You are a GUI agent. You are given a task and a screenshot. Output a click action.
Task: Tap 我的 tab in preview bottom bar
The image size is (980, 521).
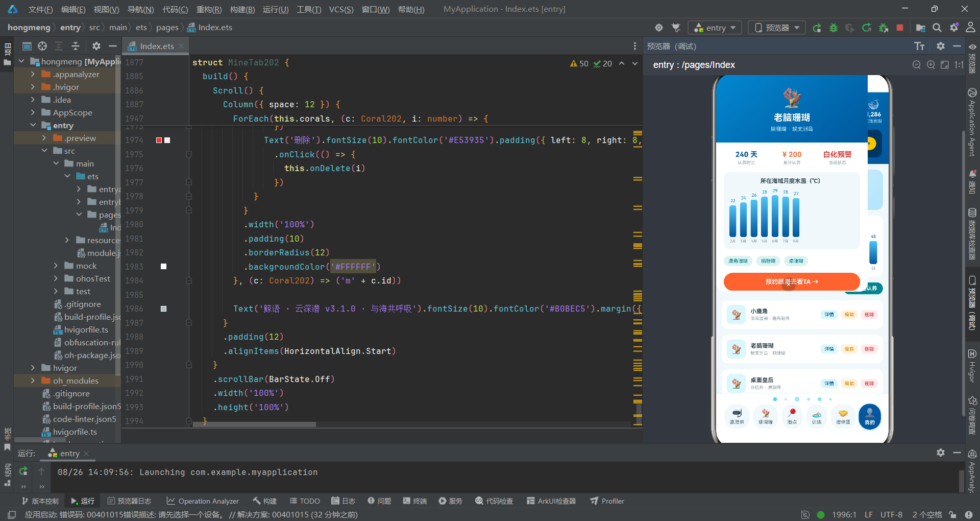point(870,416)
